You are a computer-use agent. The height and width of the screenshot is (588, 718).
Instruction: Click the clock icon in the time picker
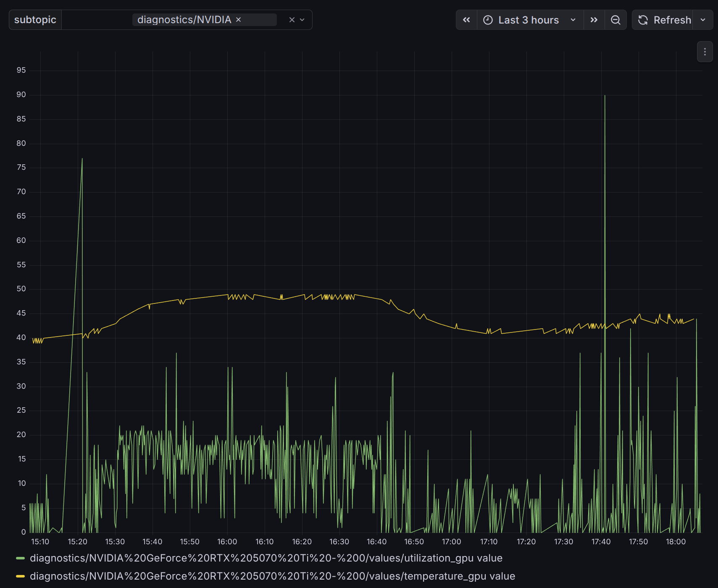pyautogui.click(x=487, y=19)
